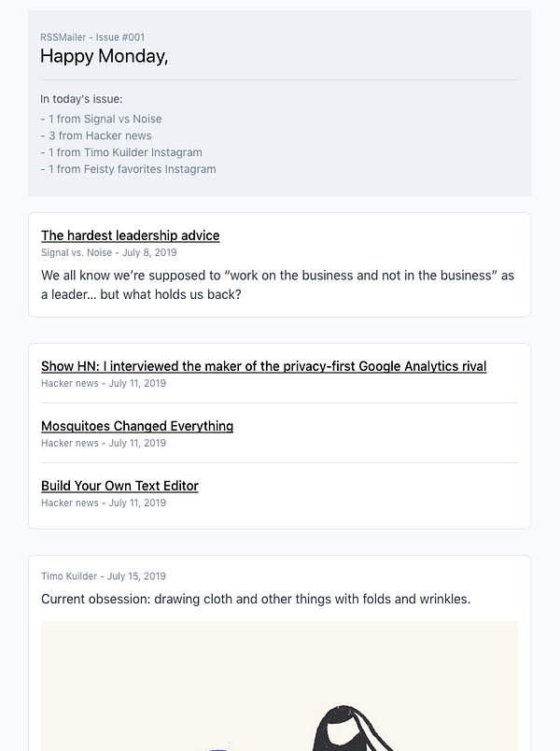Image resolution: width=560 pixels, height=751 pixels.
Task: Select "1 from Signal vs Noise" summary item
Action: 102,119
